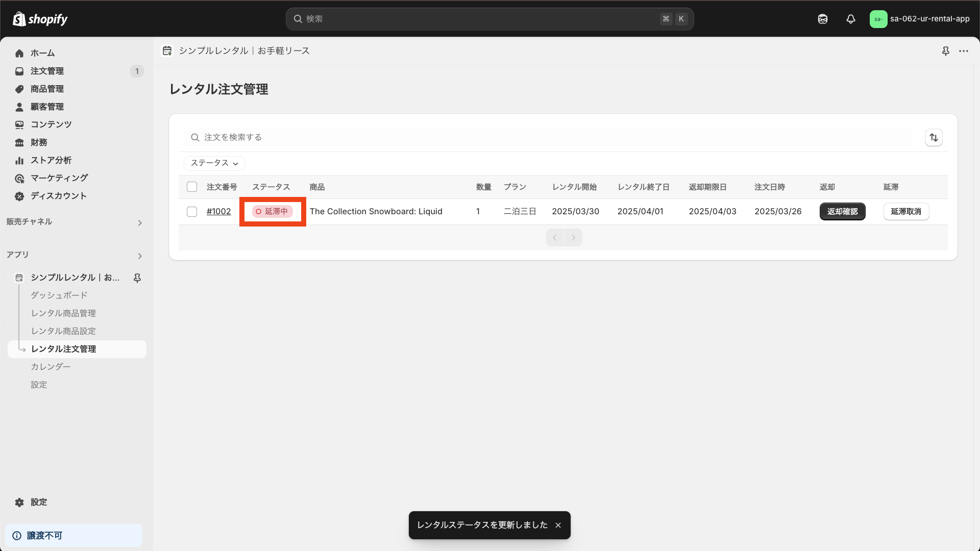
Task: Click the notifications bell icon
Action: (850, 19)
